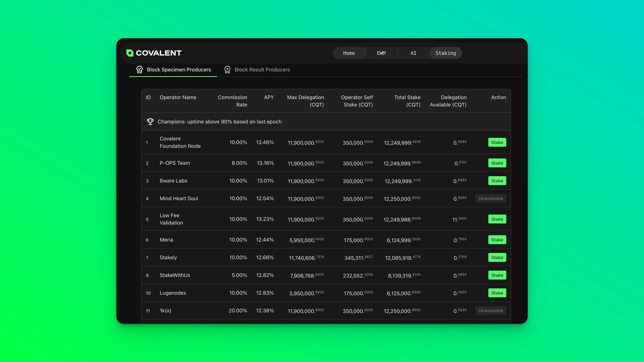The width and height of the screenshot is (644, 362).
Task: Select the Meria operator name
Action: click(166, 240)
